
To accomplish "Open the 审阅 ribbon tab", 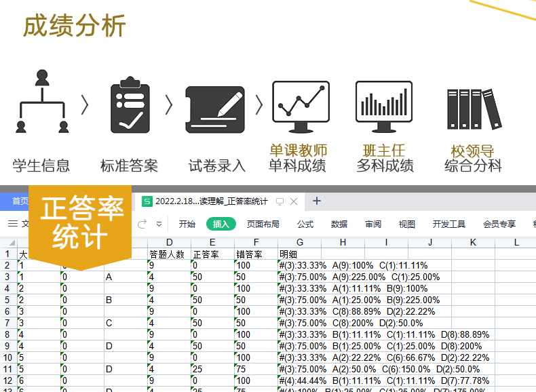I will point(373,224).
